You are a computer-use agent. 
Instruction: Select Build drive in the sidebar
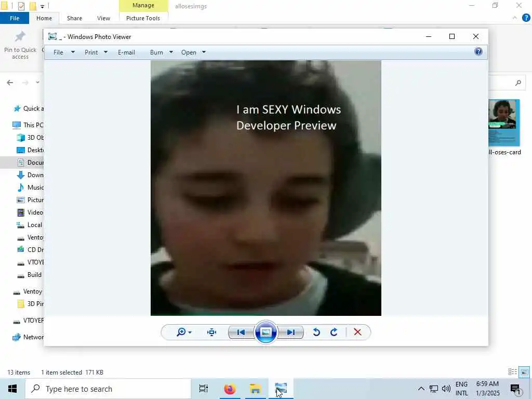pos(30,275)
